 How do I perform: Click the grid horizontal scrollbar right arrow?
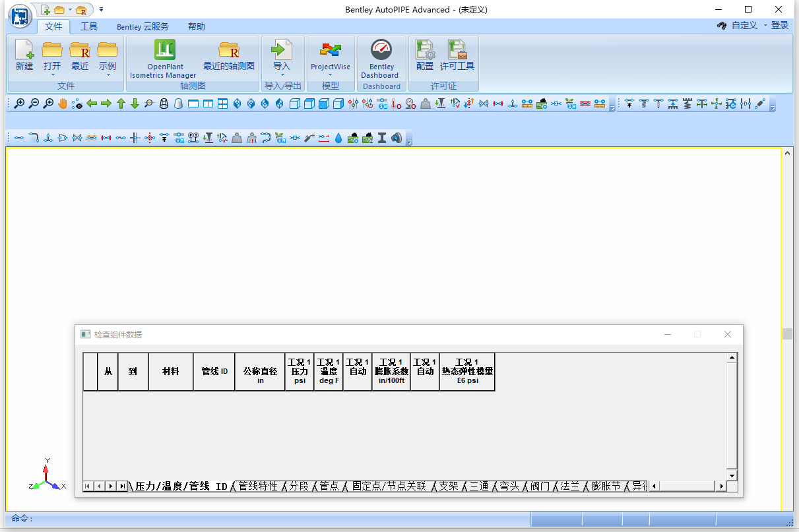point(721,487)
